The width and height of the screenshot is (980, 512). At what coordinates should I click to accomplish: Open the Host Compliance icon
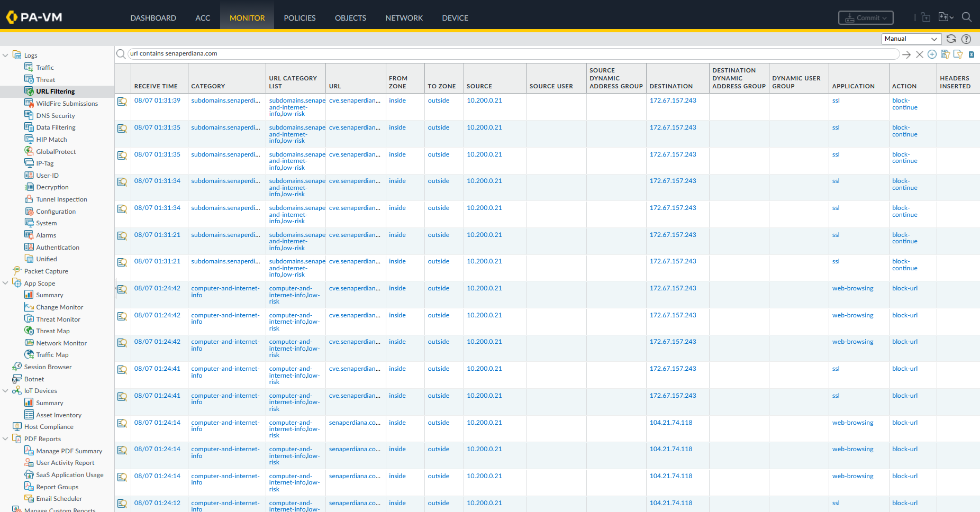(x=17, y=426)
